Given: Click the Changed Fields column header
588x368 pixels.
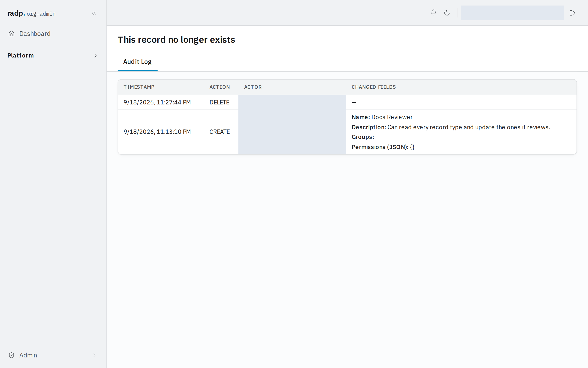Looking at the screenshot, I should coord(373,87).
